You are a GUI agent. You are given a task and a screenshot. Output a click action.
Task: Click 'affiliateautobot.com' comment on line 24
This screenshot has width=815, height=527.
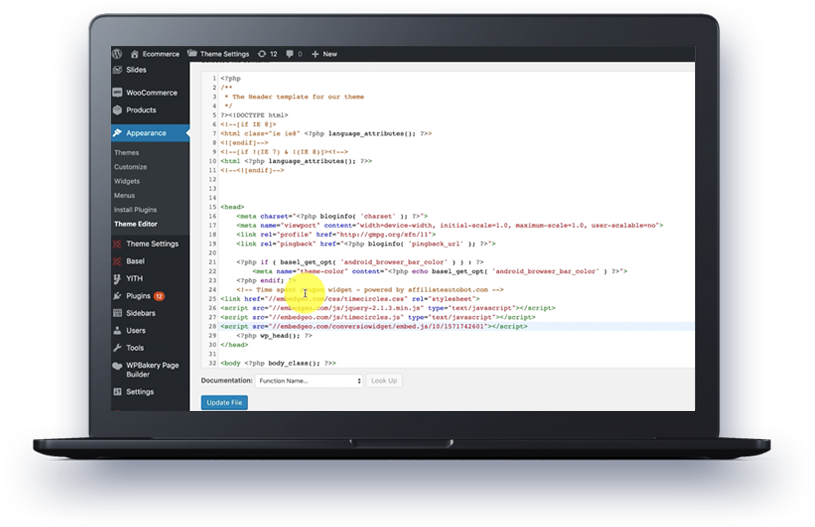[448, 289]
